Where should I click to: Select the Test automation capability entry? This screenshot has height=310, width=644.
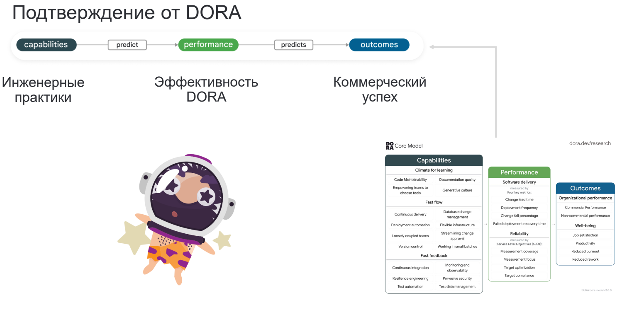click(410, 286)
